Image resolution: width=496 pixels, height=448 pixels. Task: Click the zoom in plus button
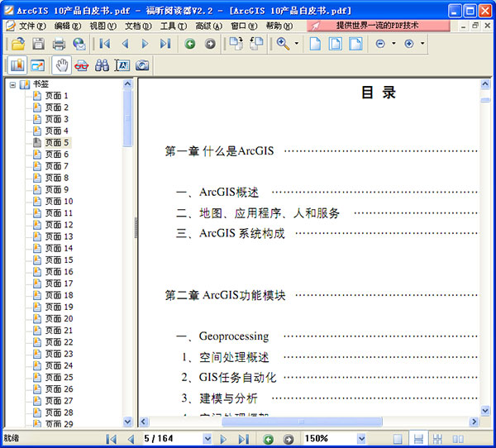point(409,44)
